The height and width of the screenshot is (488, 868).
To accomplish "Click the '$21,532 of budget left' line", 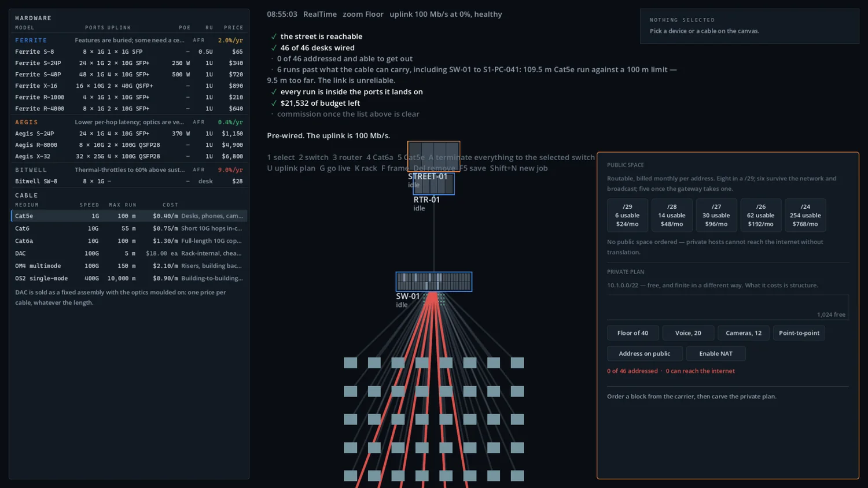I will click(320, 103).
